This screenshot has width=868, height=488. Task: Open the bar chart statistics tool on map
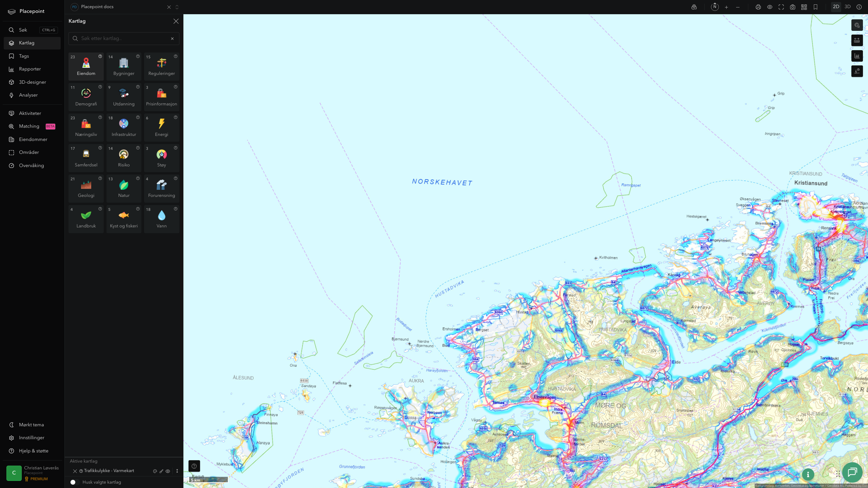857,56
